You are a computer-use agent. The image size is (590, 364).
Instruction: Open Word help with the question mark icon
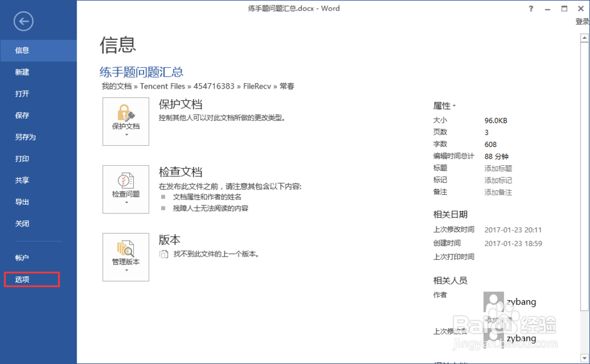click(530, 9)
